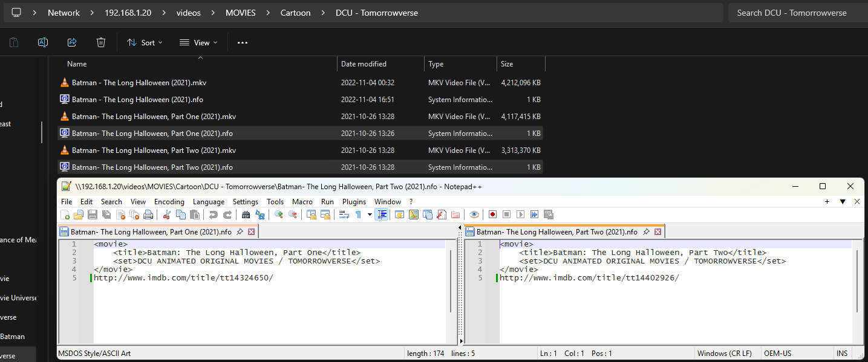Switch to the Part One (2021).nfo tab
868x362 pixels.
tap(151, 231)
